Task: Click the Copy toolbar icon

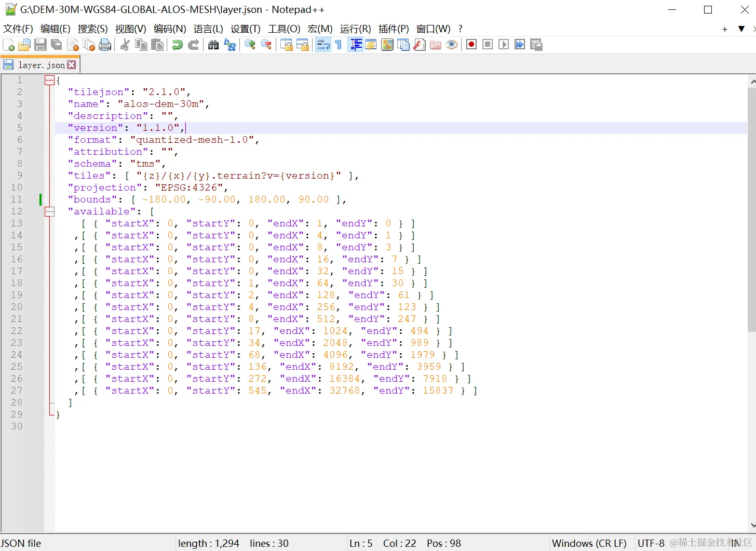Action: 141,45
